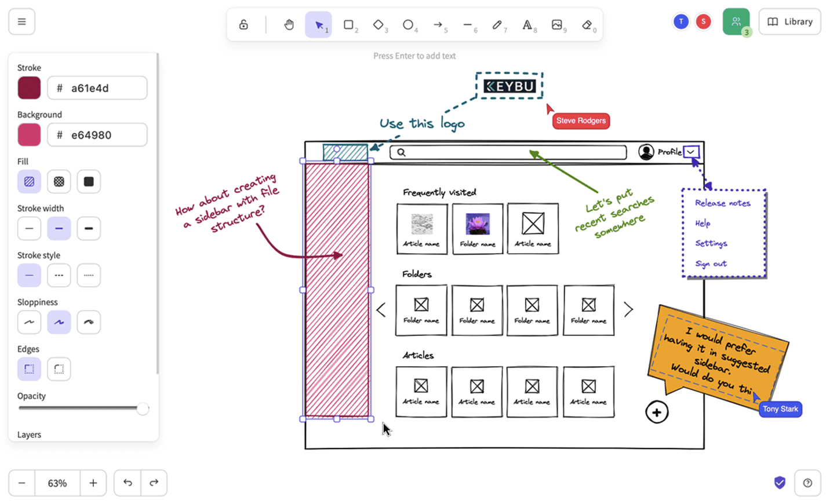The height and width of the screenshot is (504, 826).
Task: Select the Ellipse tool
Action: [410, 24]
